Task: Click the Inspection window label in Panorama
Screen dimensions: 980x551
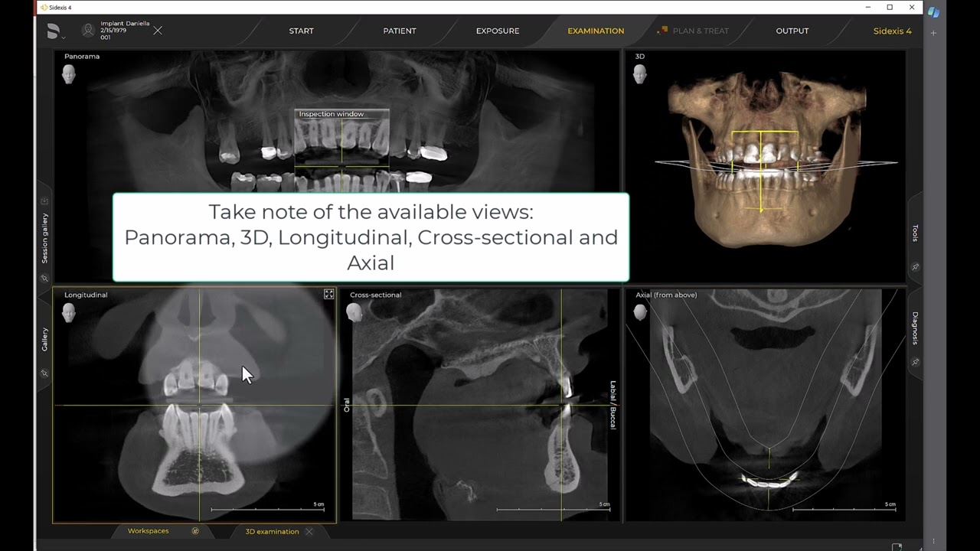Action: click(x=332, y=114)
